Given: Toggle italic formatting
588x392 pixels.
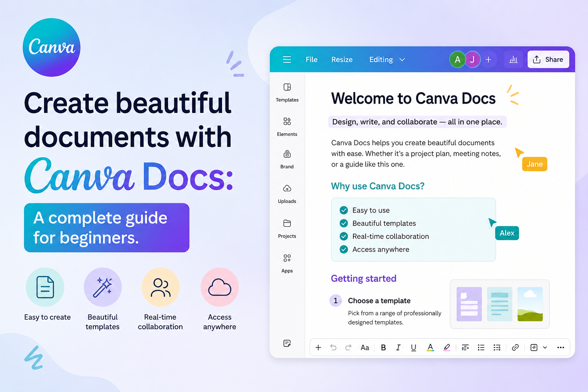Looking at the screenshot, I should coord(398,347).
